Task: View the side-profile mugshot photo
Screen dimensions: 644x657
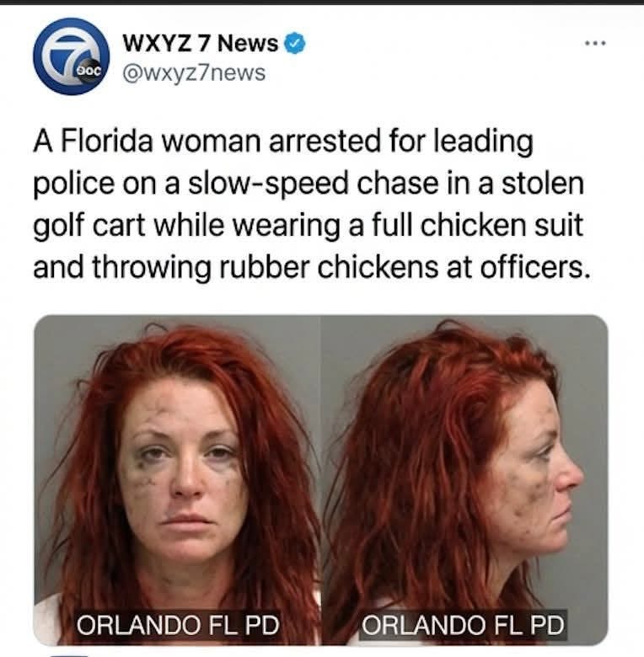Action: (464, 480)
